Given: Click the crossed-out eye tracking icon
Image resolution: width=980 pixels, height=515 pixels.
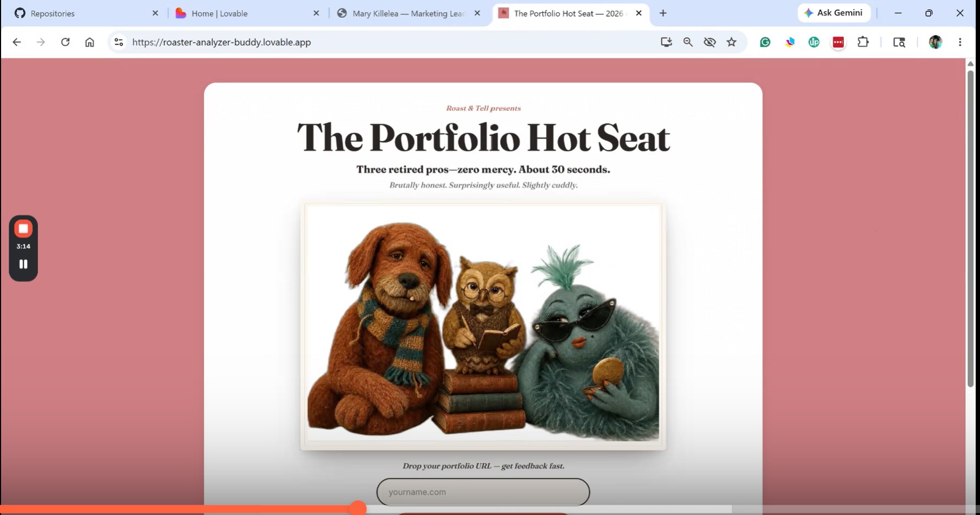Looking at the screenshot, I should click(710, 42).
